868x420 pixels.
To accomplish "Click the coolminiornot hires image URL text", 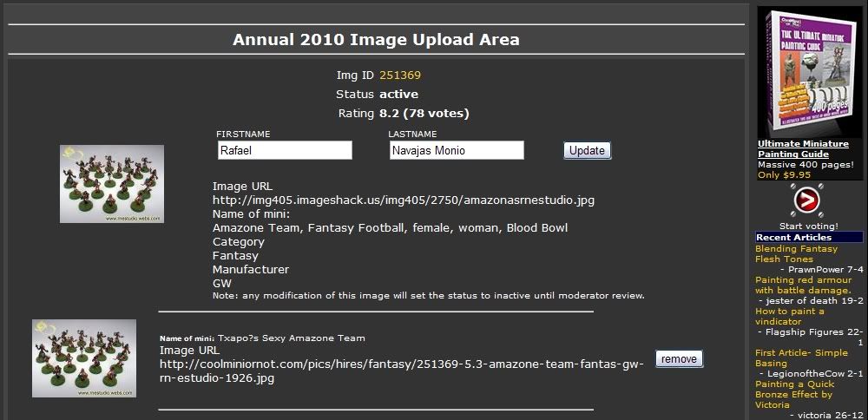I will coord(402,371).
